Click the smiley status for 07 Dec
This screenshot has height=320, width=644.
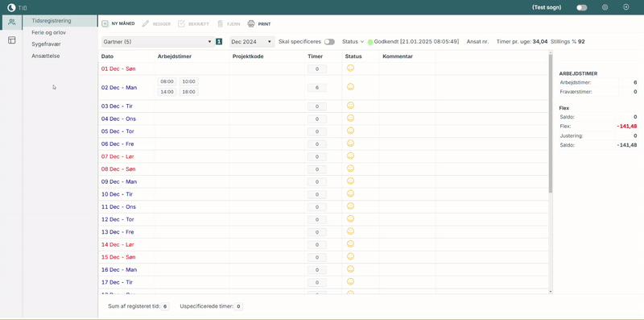(x=350, y=156)
